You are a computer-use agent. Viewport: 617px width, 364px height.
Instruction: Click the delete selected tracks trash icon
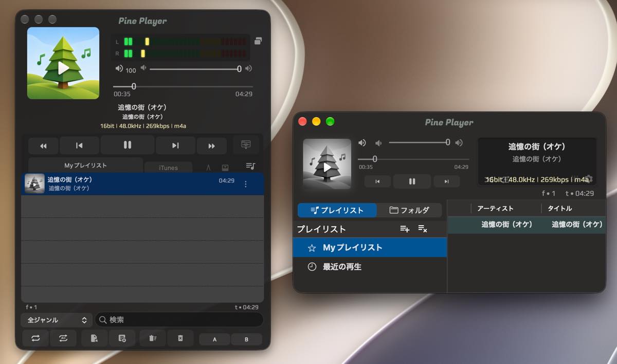152,338
